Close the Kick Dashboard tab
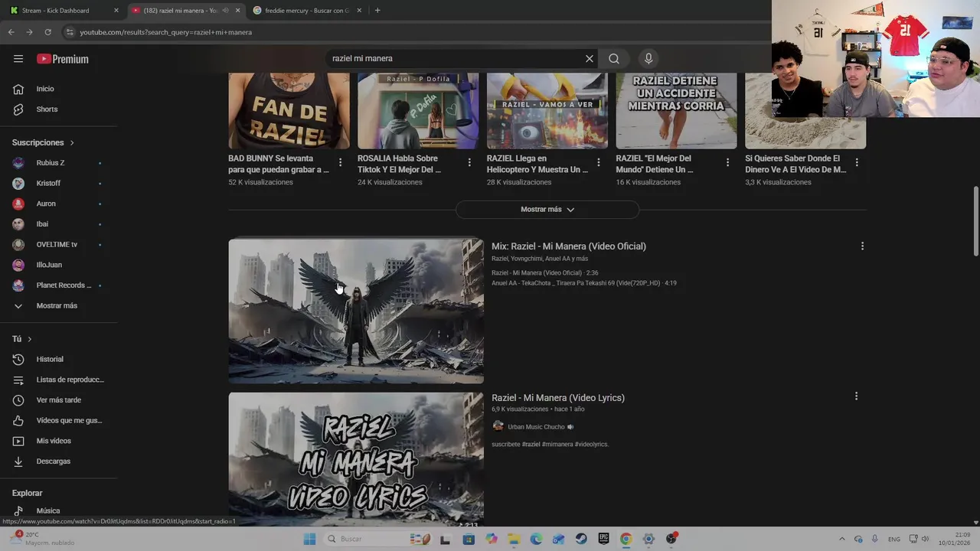 (116, 11)
